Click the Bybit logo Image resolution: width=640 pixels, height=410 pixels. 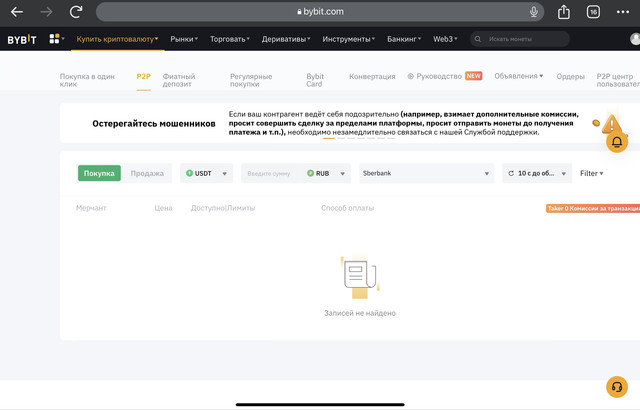coord(22,39)
